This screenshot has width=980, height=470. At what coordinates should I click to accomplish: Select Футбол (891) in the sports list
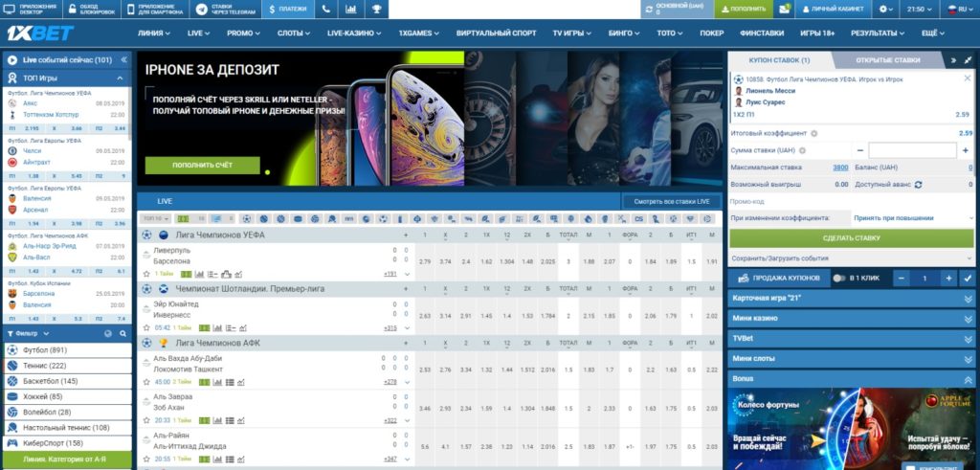pyautogui.click(x=68, y=350)
